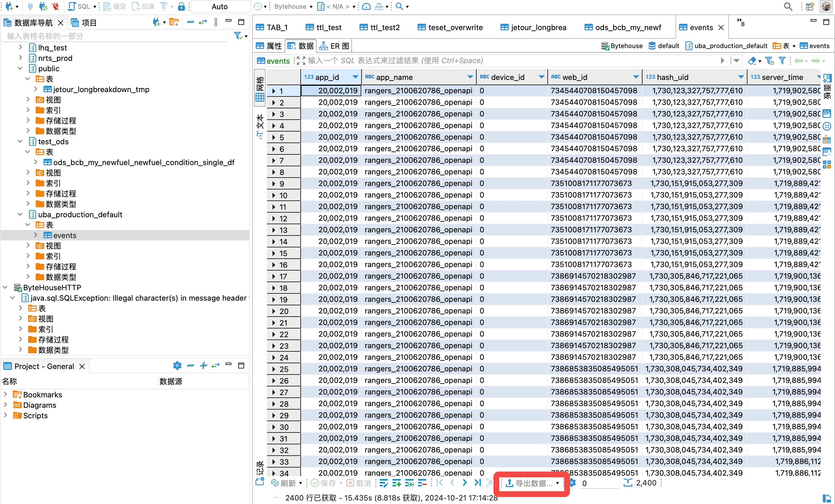The height and width of the screenshot is (504, 835).
Task: Click the delete row icon in bottom toolbar
Action: pos(422,483)
